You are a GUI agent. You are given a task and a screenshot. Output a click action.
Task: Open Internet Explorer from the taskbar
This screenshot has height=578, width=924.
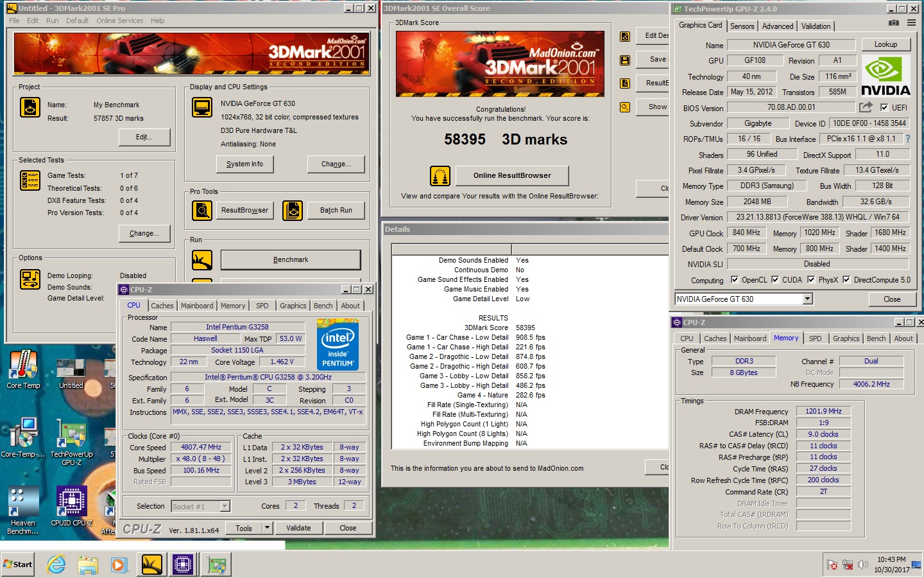point(56,565)
